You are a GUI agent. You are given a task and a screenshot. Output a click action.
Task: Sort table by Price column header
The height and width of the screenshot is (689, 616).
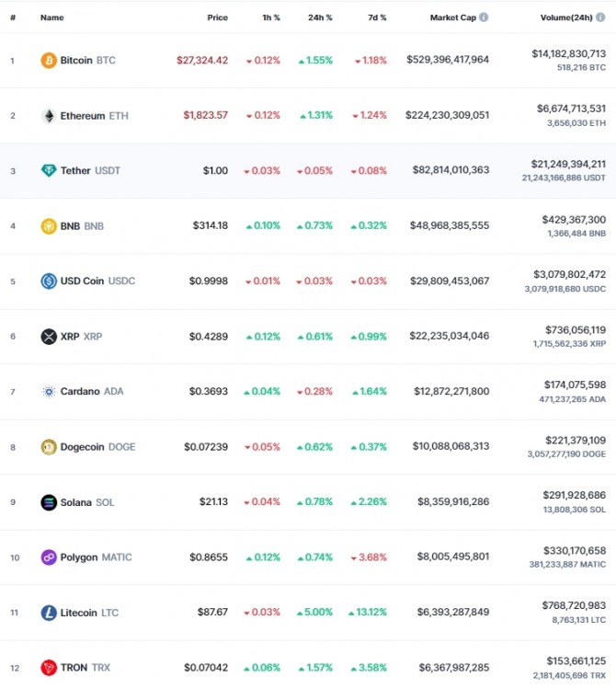tap(217, 17)
